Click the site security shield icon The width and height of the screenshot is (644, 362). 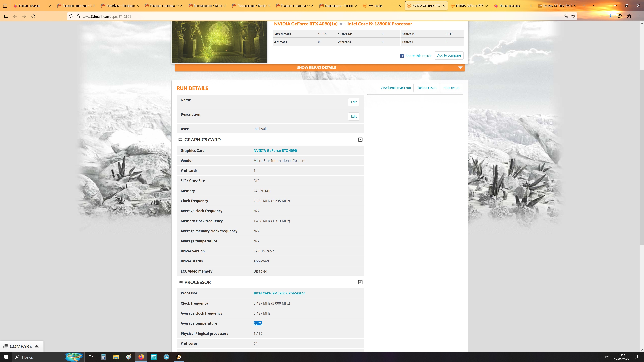click(71, 16)
